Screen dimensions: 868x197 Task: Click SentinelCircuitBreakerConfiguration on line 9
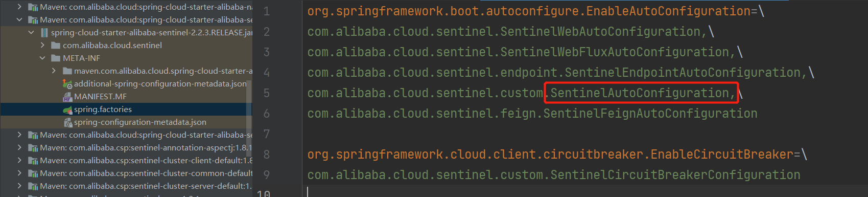coord(675,175)
